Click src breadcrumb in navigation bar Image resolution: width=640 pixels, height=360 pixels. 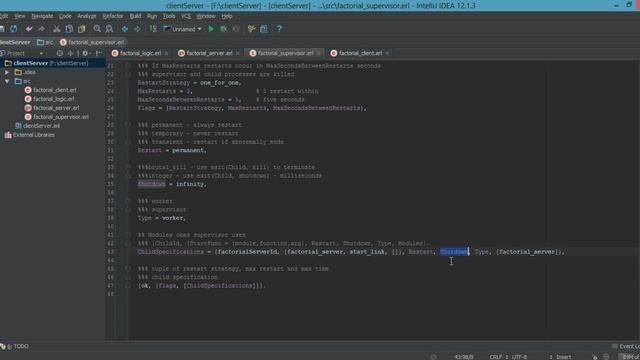45,42
